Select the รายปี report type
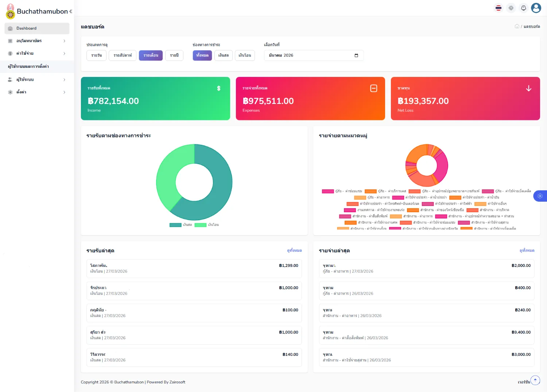The height and width of the screenshot is (392, 547). point(174,55)
